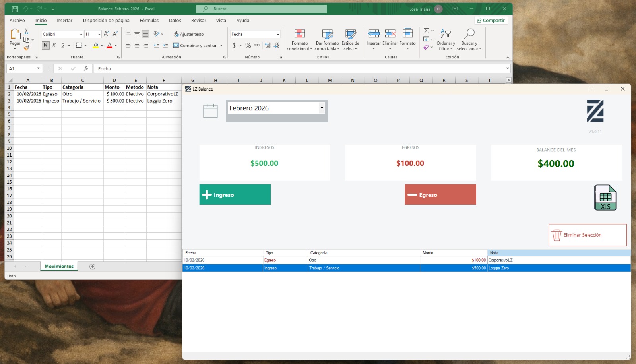Click the Eliminar Selección button
Screen dimensions: 636x364
point(588,235)
